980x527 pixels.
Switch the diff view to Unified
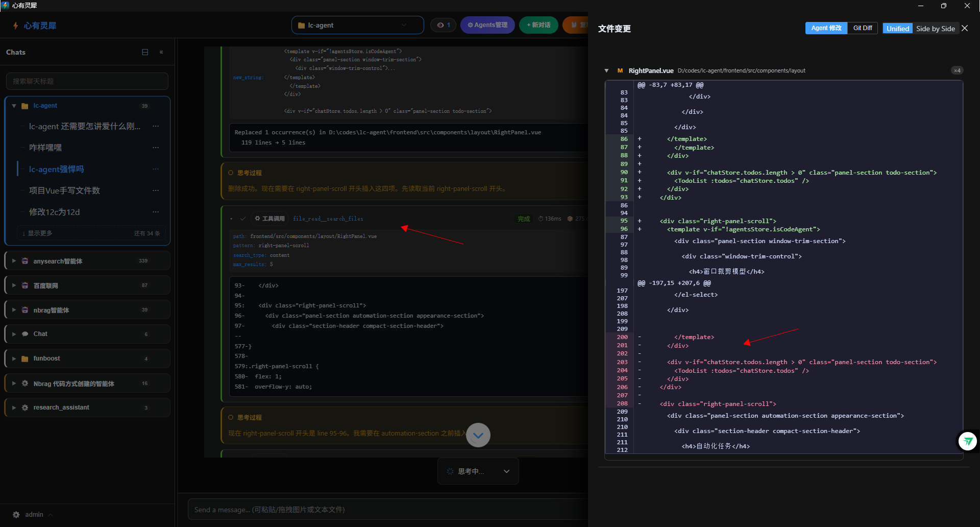pos(898,29)
